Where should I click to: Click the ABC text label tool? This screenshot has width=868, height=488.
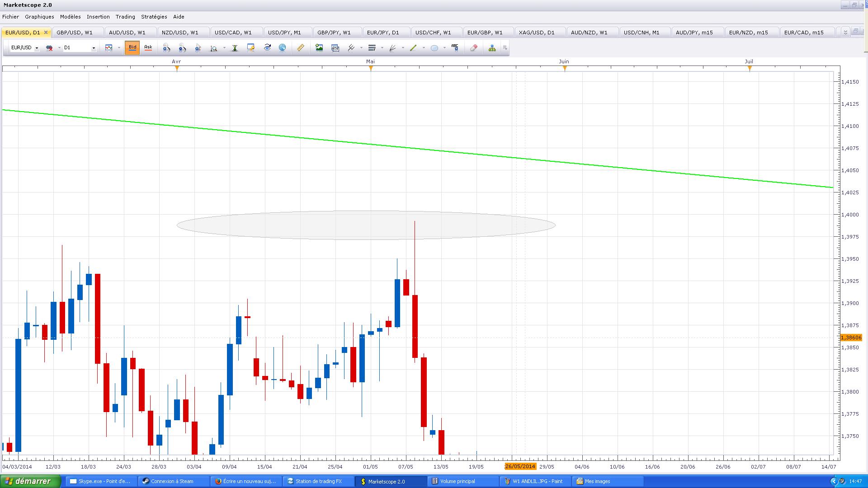point(455,48)
